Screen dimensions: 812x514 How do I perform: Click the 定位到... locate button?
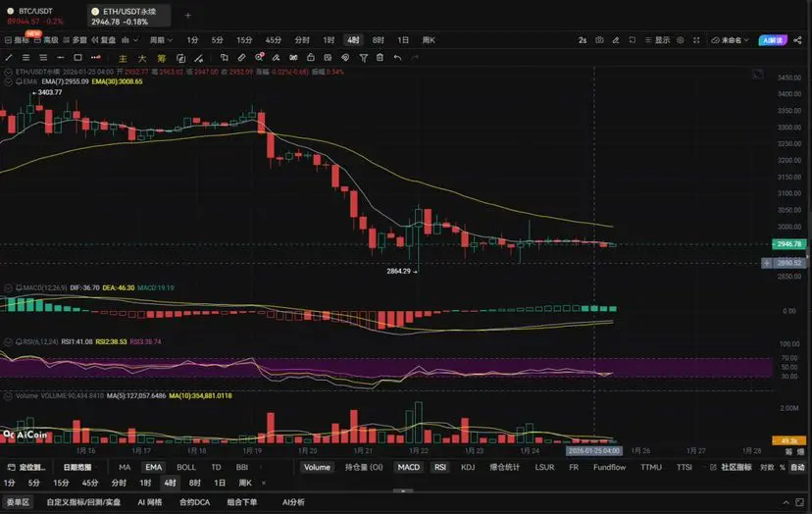[x=26, y=467]
